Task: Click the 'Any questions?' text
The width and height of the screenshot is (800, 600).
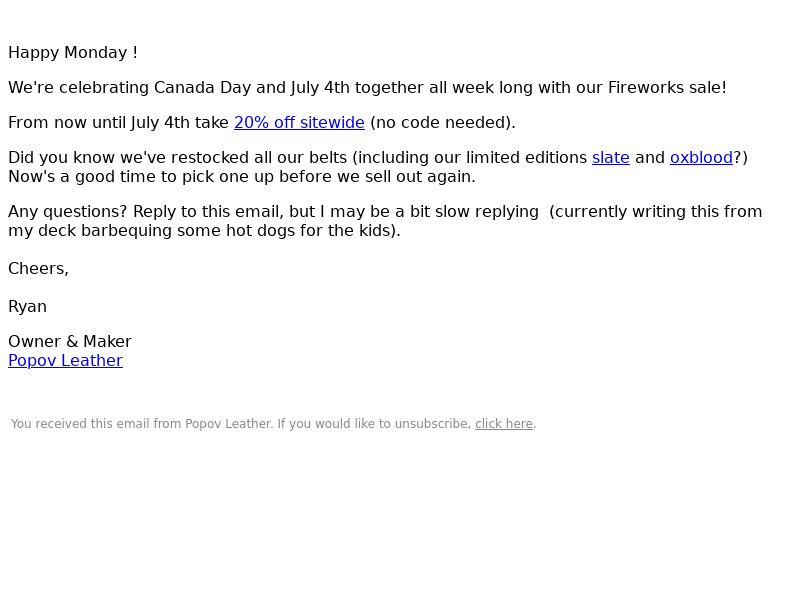Action: (x=68, y=212)
